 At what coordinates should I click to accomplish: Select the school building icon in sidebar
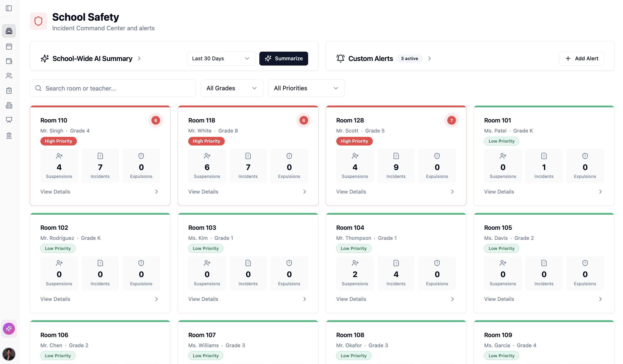[9, 31]
